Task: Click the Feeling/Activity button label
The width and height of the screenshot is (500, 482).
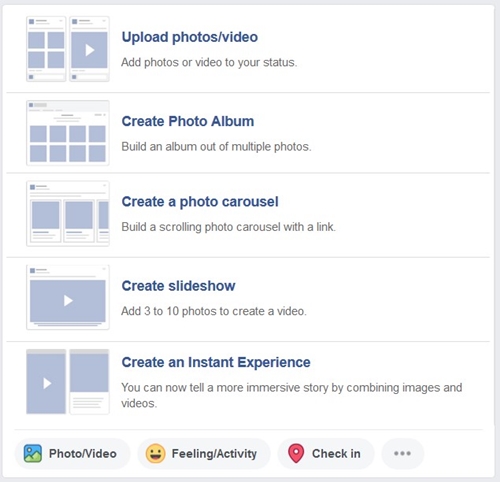Action: pos(214,454)
